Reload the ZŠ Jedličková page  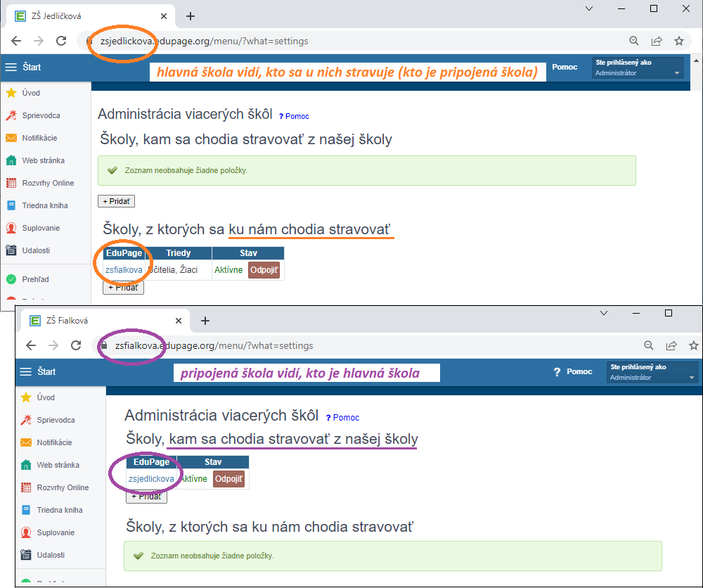(61, 41)
